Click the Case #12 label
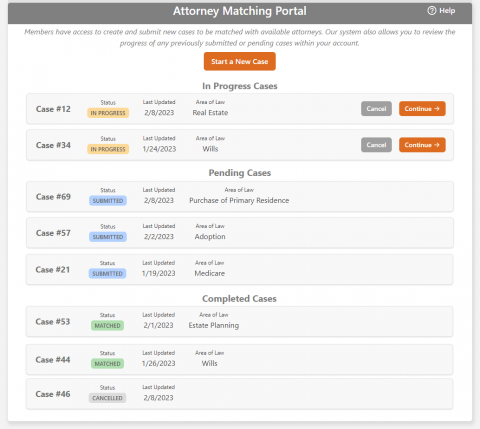 tap(53, 109)
